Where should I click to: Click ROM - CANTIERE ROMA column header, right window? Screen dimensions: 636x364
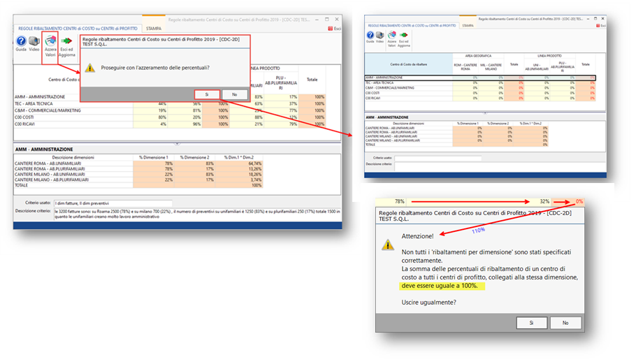[465, 67]
